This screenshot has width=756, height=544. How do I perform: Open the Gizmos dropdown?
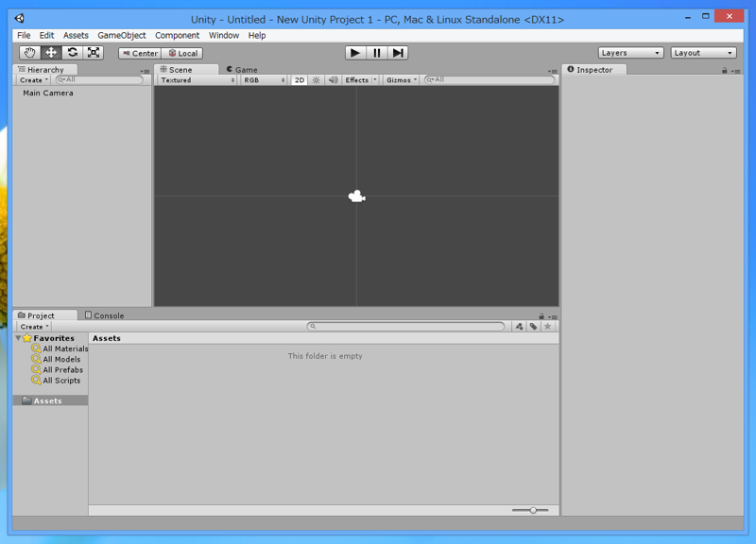point(401,80)
